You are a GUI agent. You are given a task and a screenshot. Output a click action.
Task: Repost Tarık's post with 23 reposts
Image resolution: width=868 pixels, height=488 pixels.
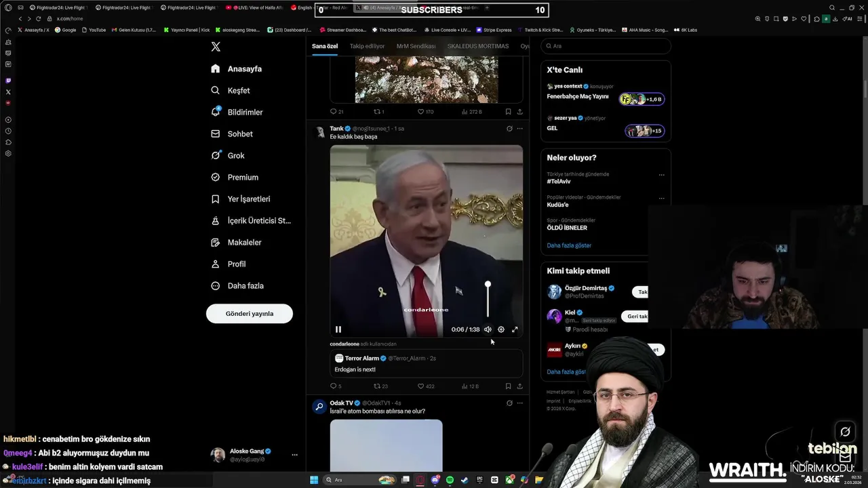pos(380,386)
